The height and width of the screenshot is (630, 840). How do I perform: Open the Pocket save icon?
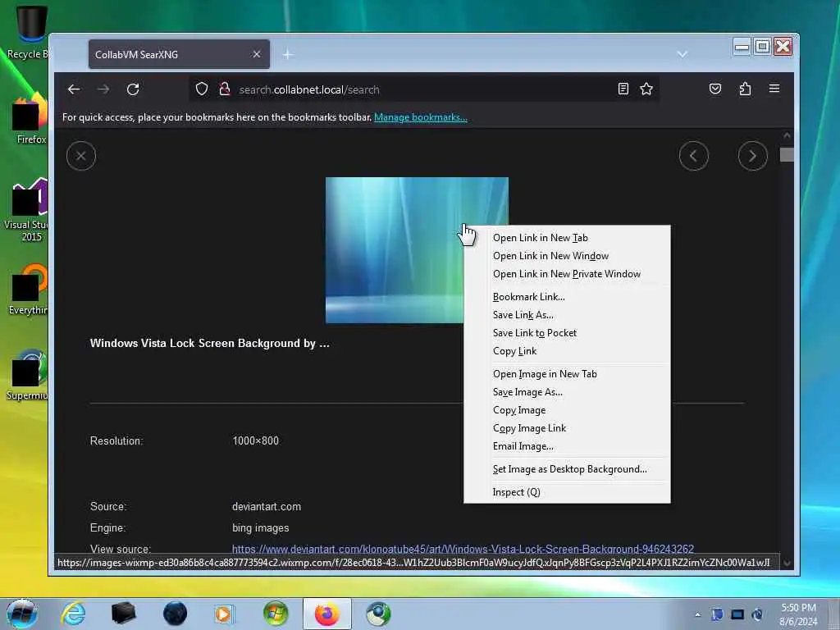click(715, 89)
